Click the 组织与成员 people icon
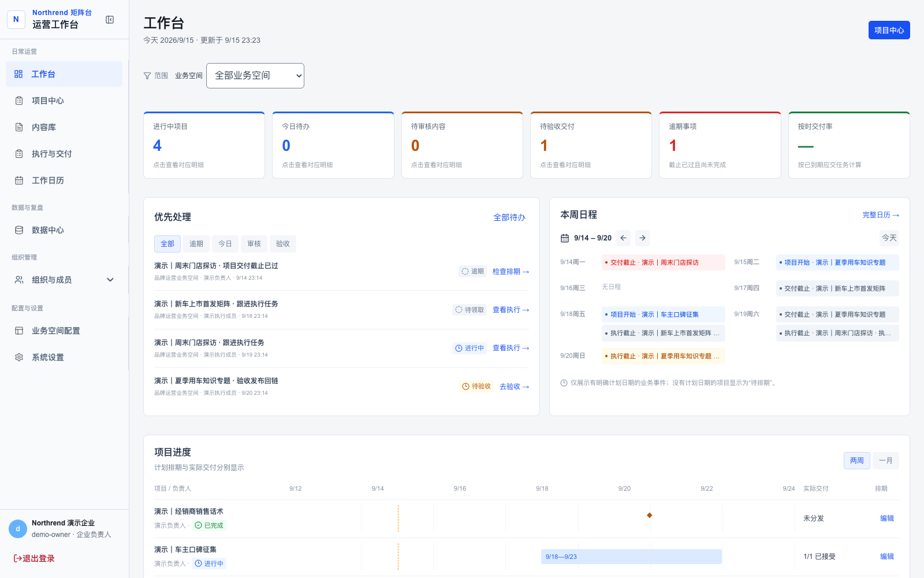Viewport: 924px width, 578px height. [x=19, y=280]
